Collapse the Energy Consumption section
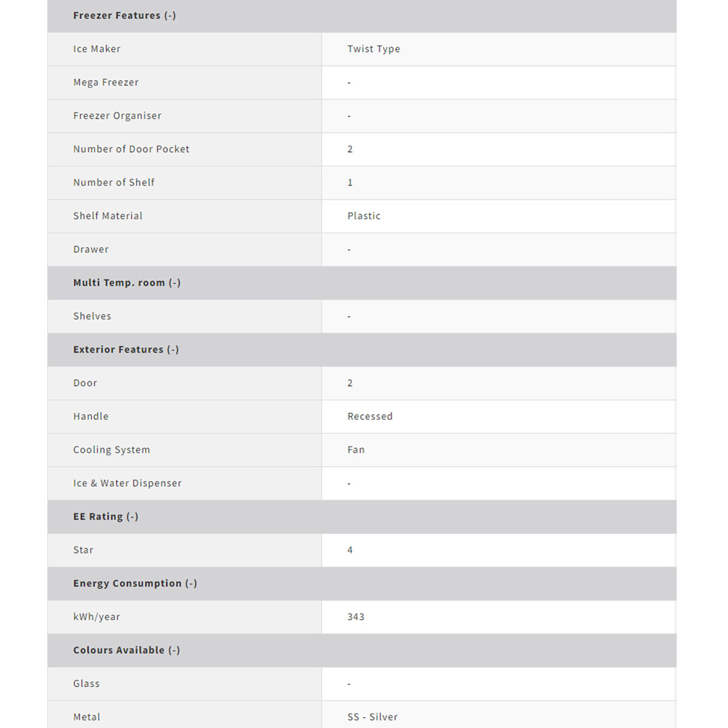The width and height of the screenshot is (728, 728). point(135,584)
